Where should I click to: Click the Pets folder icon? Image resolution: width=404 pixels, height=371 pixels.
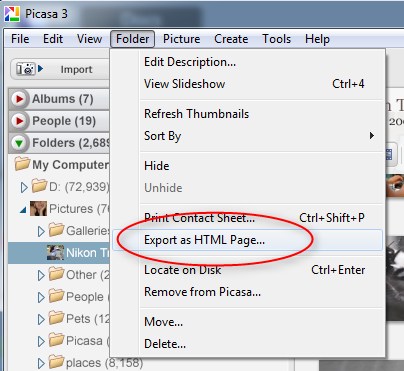coord(56,318)
